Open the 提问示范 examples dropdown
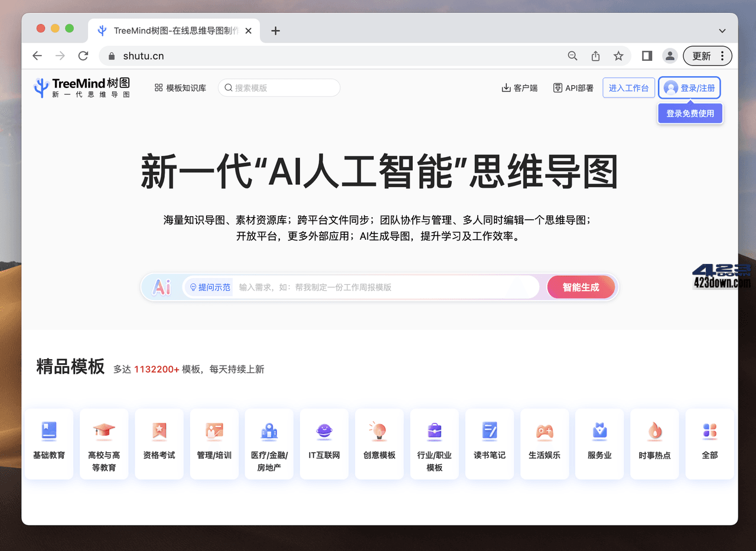Viewport: 756px width, 551px height. click(x=208, y=286)
